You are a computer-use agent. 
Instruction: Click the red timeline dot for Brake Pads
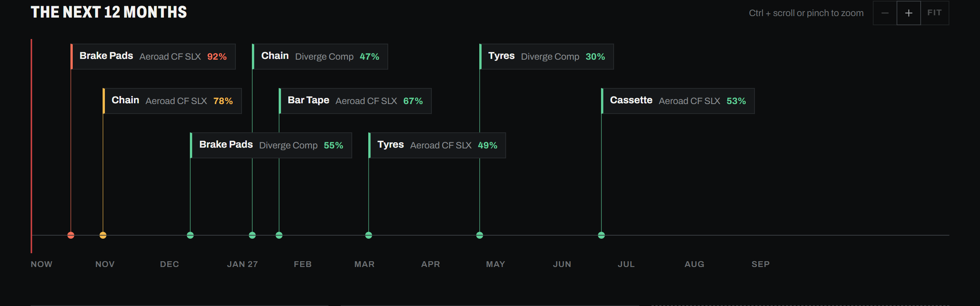[x=71, y=235]
